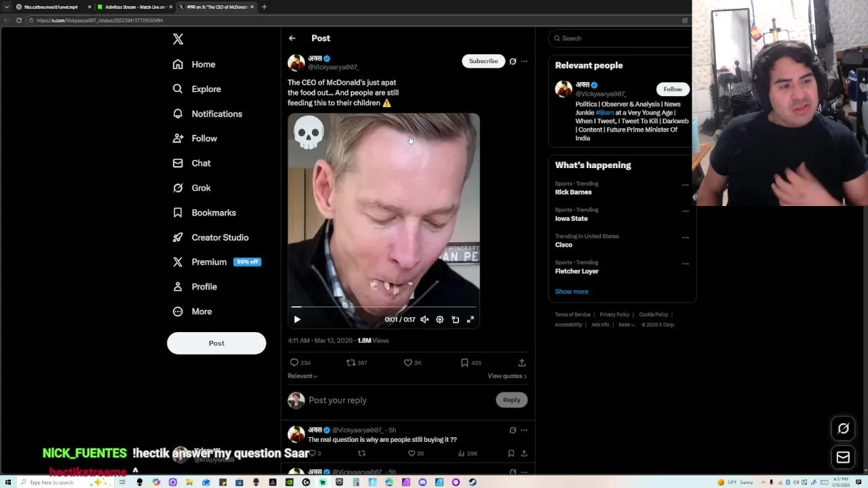Screen dimensions: 868x488
Task: Click the #Born hashtag in the bio
Action: tap(605, 113)
